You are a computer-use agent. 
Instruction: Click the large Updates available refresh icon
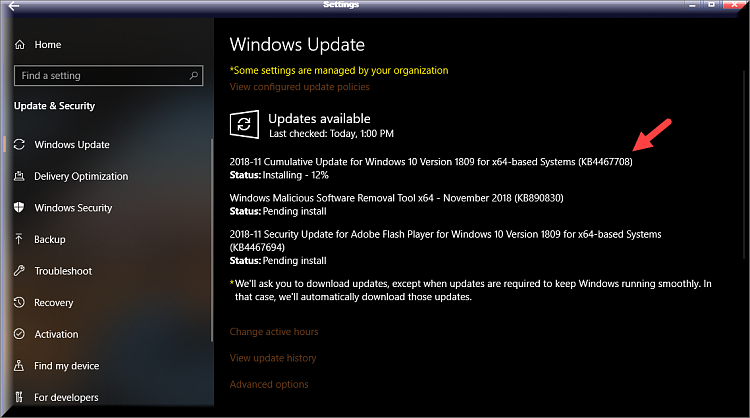click(244, 124)
